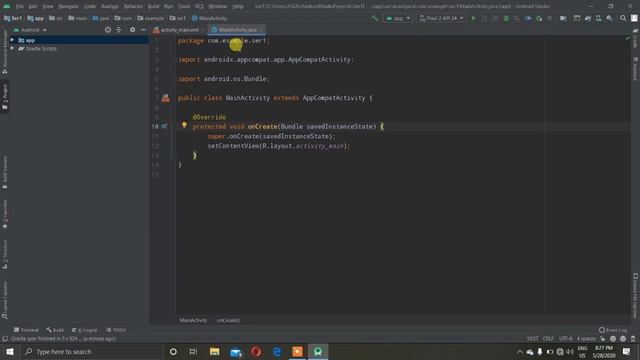This screenshot has height=360, width=640.
Task: Open the Build tool window button
Action: coord(55,330)
